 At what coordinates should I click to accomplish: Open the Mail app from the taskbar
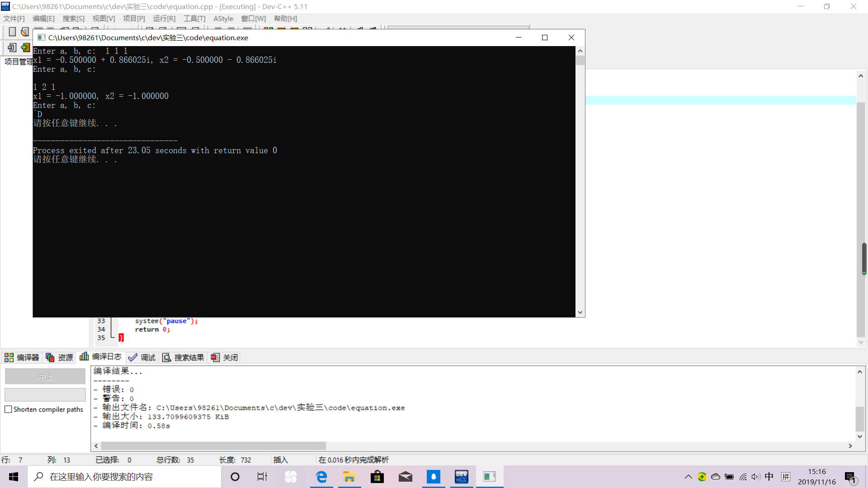coord(405,477)
